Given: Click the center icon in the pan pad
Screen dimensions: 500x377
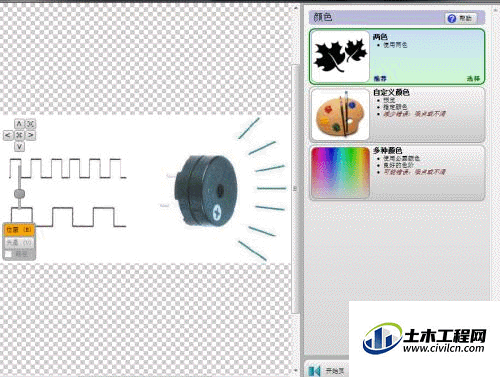Looking at the screenshot, I should click(x=19, y=135).
